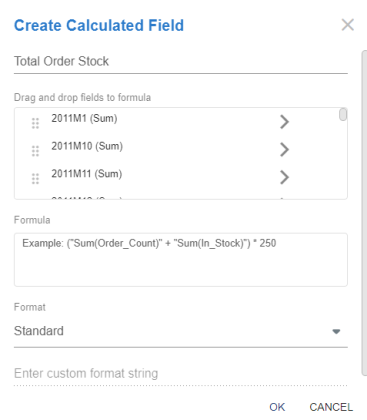This screenshot has width=367, height=420.
Task: Select the 2011M1 (Sum) field entry
Action: (84, 118)
